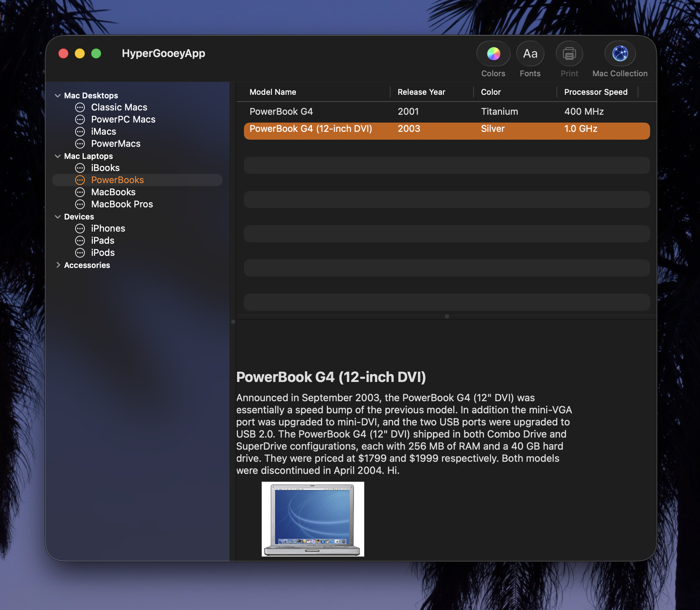
Task: Collapse the Devices group
Action: [x=58, y=217]
